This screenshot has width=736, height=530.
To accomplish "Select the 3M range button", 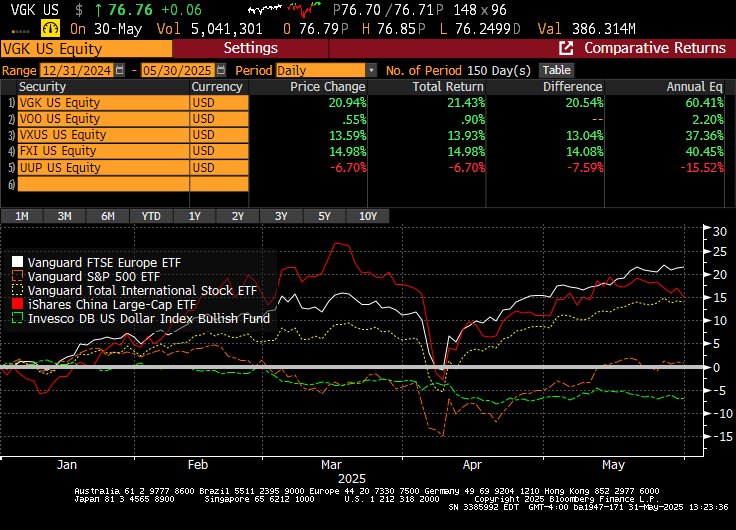I will pos(64,216).
